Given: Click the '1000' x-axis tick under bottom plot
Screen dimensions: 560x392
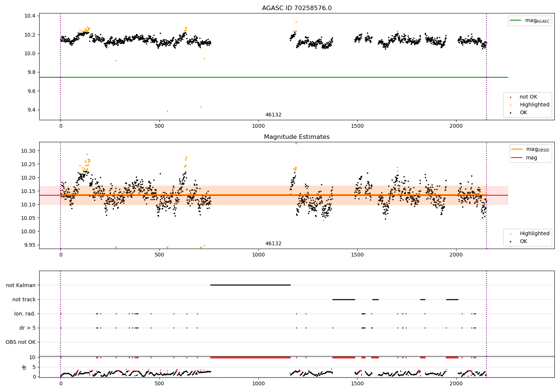Looking at the screenshot, I should tap(258, 384).
